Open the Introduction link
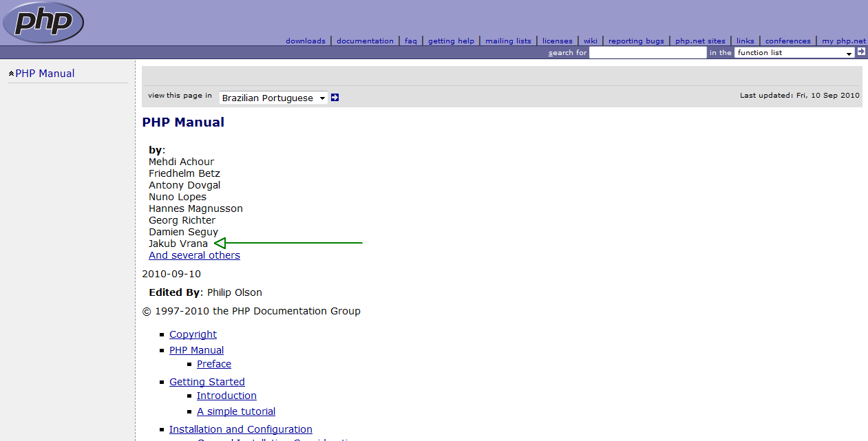The width and height of the screenshot is (868, 441). pos(226,396)
